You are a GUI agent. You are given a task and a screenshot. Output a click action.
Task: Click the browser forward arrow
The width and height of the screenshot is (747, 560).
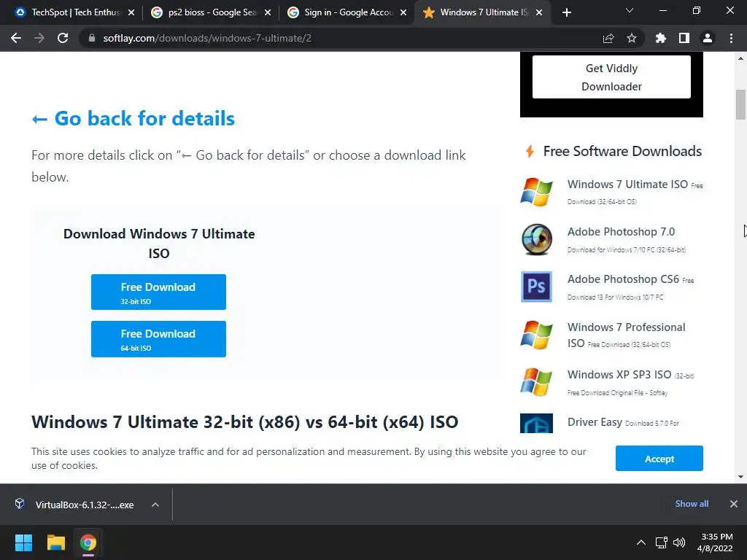point(39,38)
